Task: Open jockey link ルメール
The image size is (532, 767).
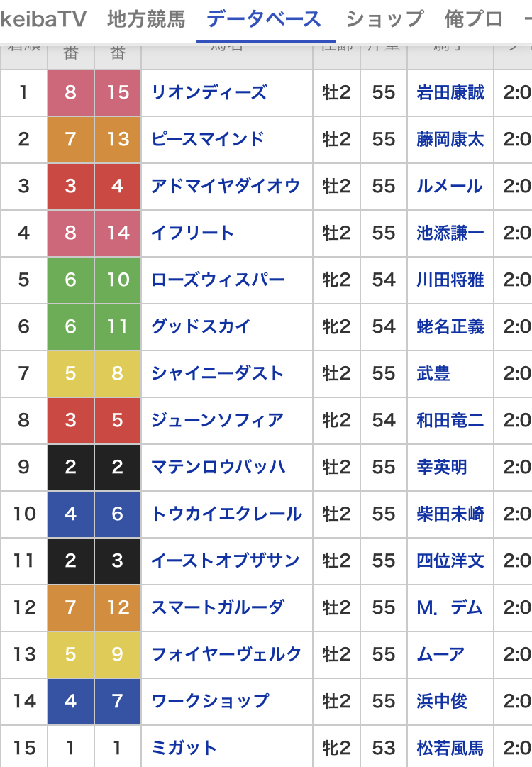Action: pyautogui.click(x=450, y=186)
